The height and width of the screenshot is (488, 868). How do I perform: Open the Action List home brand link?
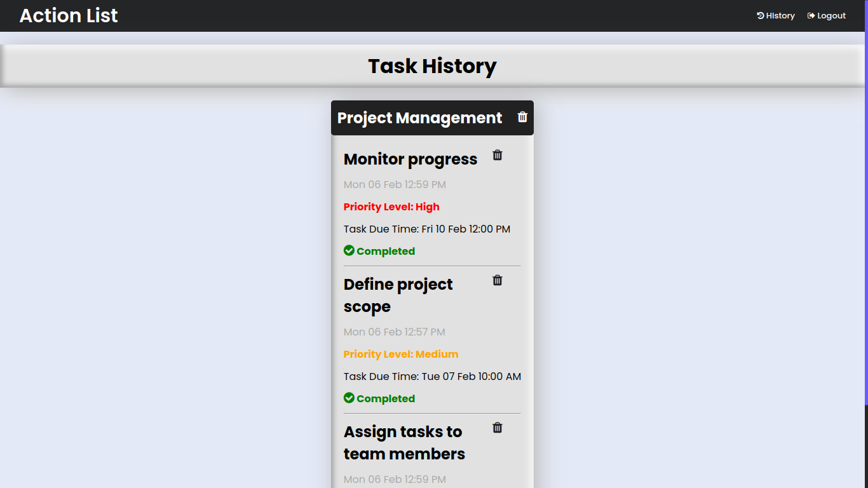[69, 16]
